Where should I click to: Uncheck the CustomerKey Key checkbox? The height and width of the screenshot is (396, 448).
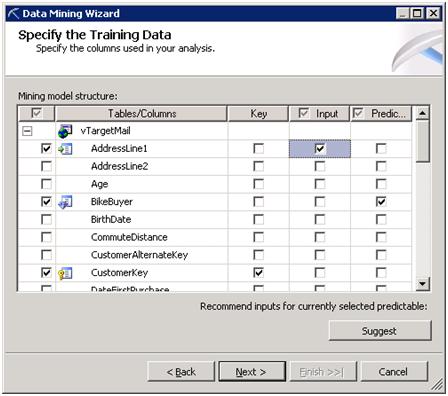tap(259, 273)
